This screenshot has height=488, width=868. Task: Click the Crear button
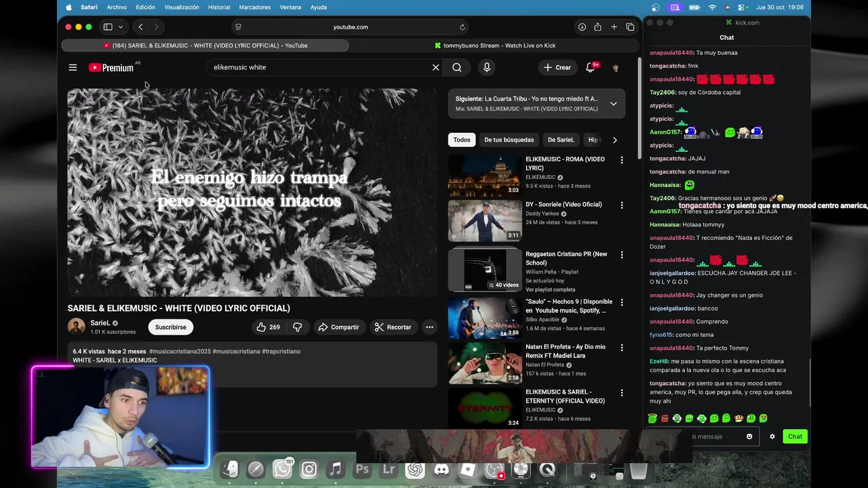(557, 67)
